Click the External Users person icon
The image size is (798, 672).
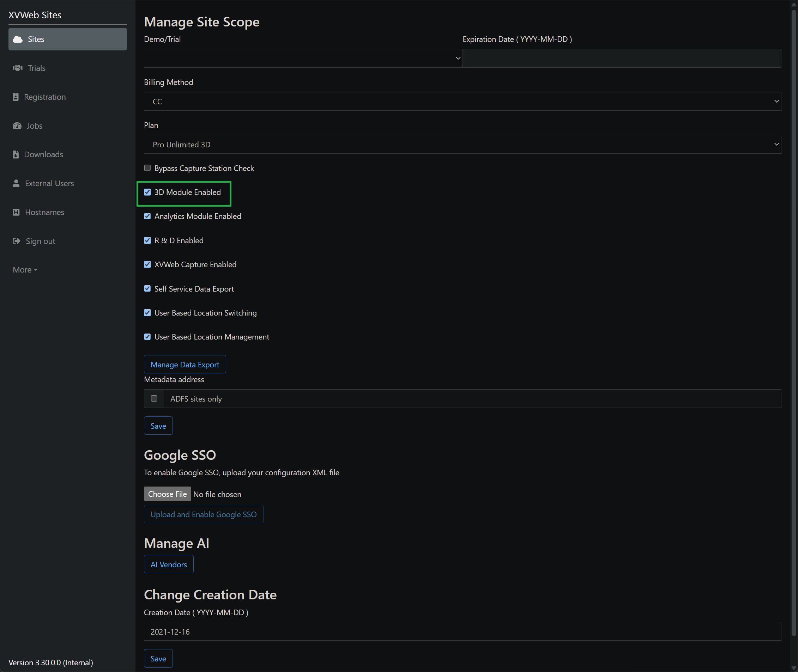16,183
